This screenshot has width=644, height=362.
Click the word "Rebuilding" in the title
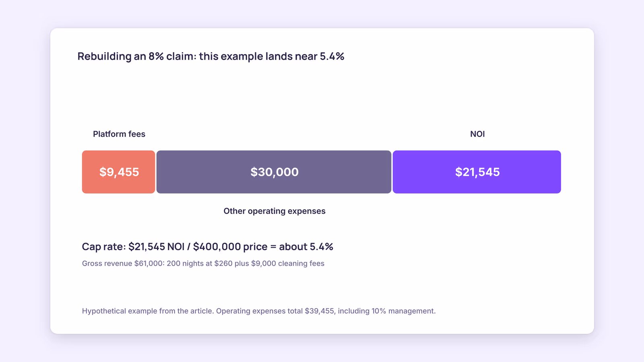[x=105, y=56]
